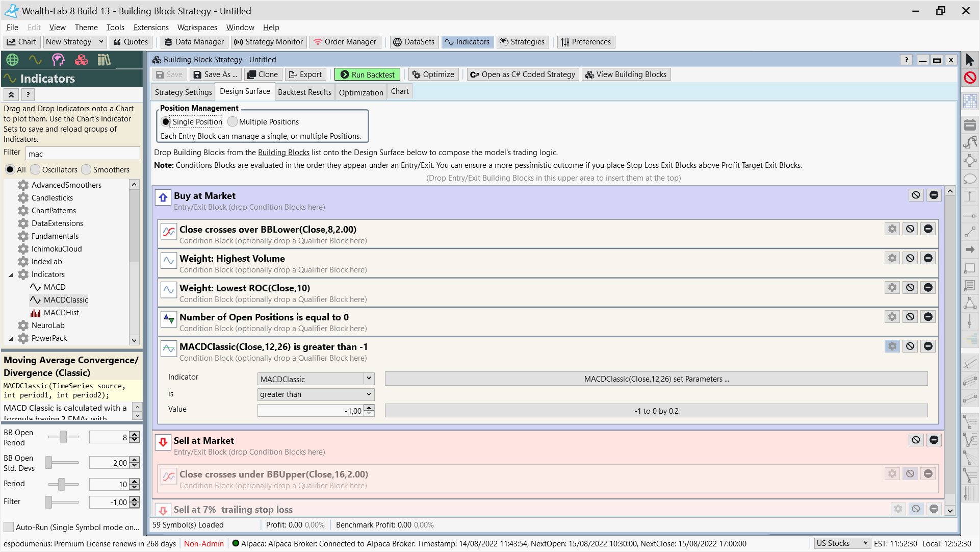The image size is (980, 552).
Task: Disable the Weight: Highest Volume block
Action: [910, 258]
